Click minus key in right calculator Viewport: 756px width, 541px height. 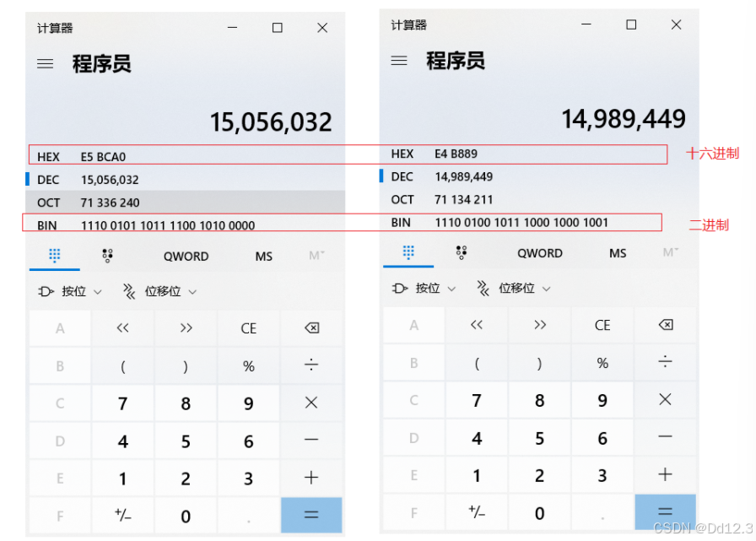pos(666,437)
